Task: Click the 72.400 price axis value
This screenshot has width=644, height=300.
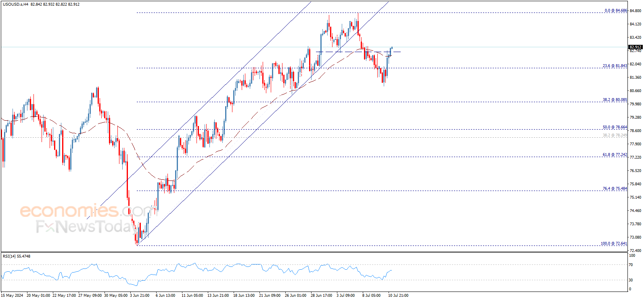Action: click(x=636, y=251)
